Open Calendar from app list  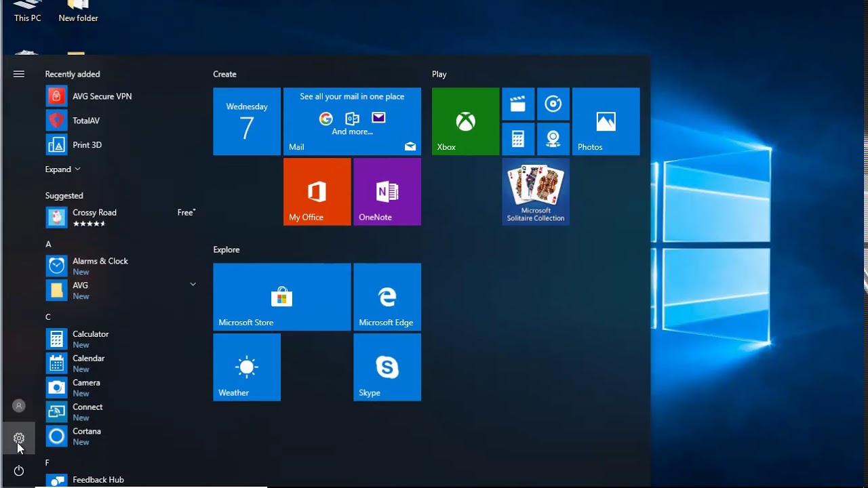[x=121, y=363]
